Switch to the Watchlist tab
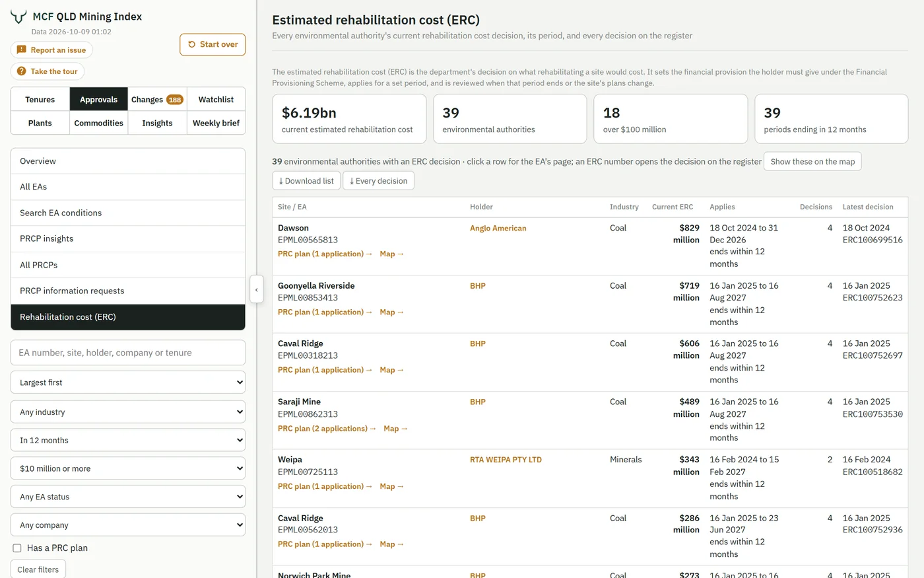The image size is (924, 578). (x=216, y=100)
